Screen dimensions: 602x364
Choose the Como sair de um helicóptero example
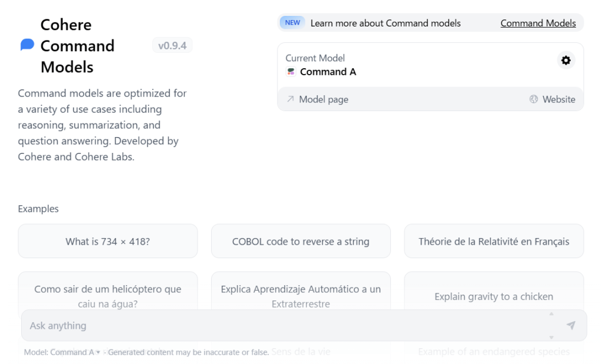108,289
